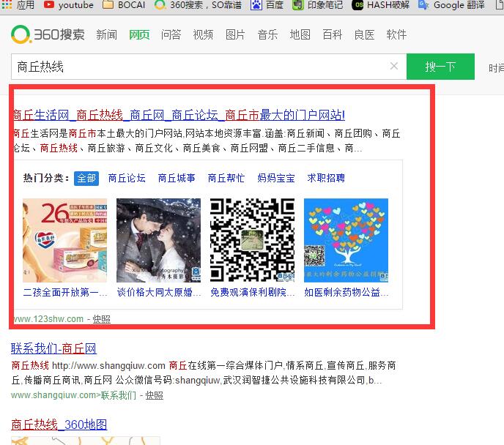Open the 快照 link for shangqiuw.com
This screenshot has width=504, height=445.
click(x=155, y=395)
